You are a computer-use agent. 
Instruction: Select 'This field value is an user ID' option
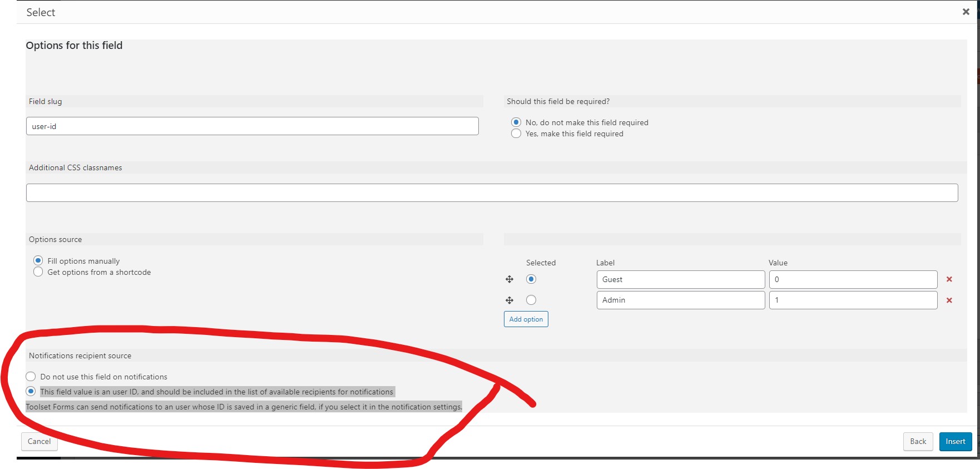[x=31, y=391]
